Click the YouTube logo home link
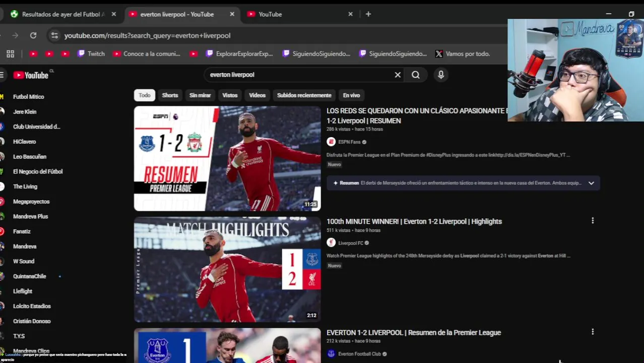This screenshot has height=363, width=644. [30, 75]
